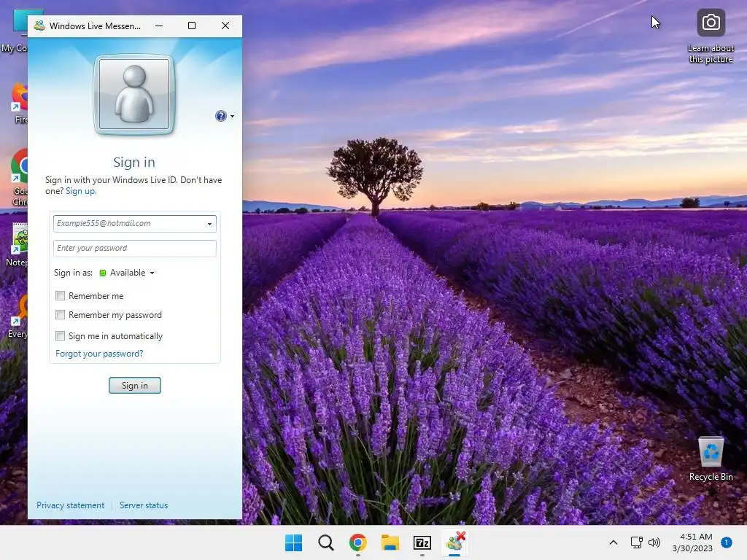Open the Server status link

(x=144, y=505)
